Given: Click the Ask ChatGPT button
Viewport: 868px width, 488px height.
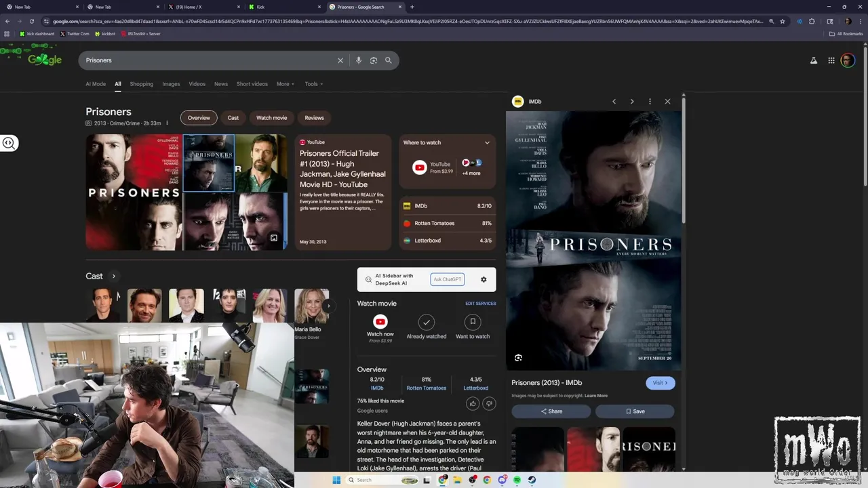Looking at the screenshot, I should coord(448,279).
